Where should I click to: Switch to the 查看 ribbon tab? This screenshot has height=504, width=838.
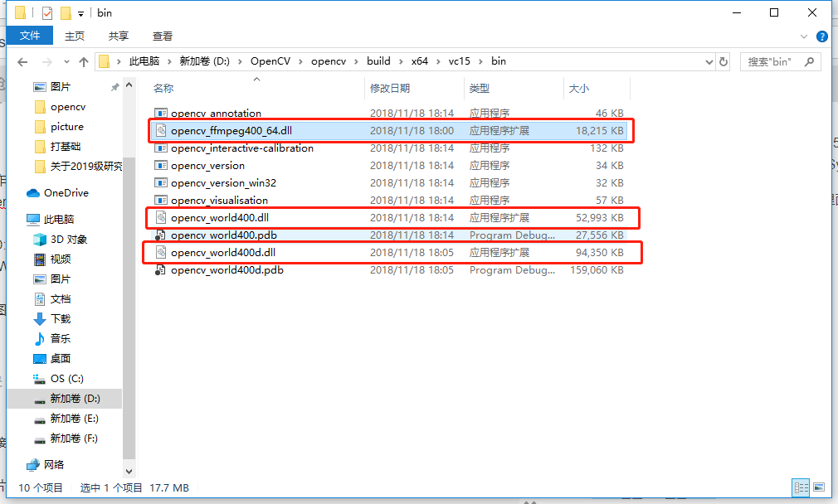click(162, 36)
